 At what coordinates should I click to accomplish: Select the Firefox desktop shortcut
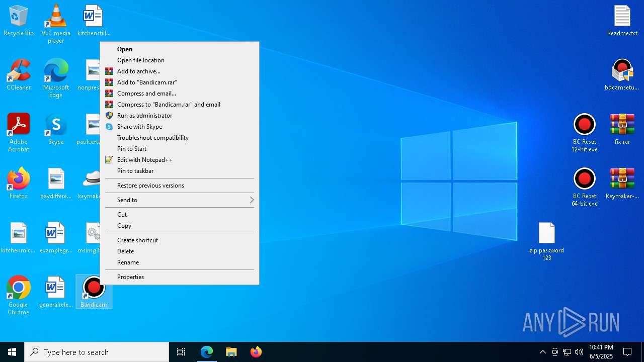[x=19, y=184]
